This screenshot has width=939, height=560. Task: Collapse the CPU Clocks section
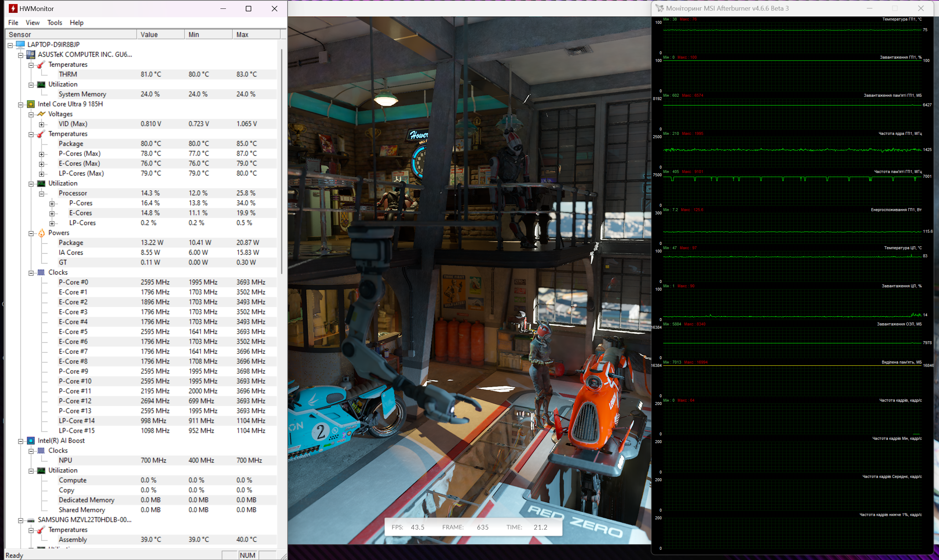[x=31, y=273]
